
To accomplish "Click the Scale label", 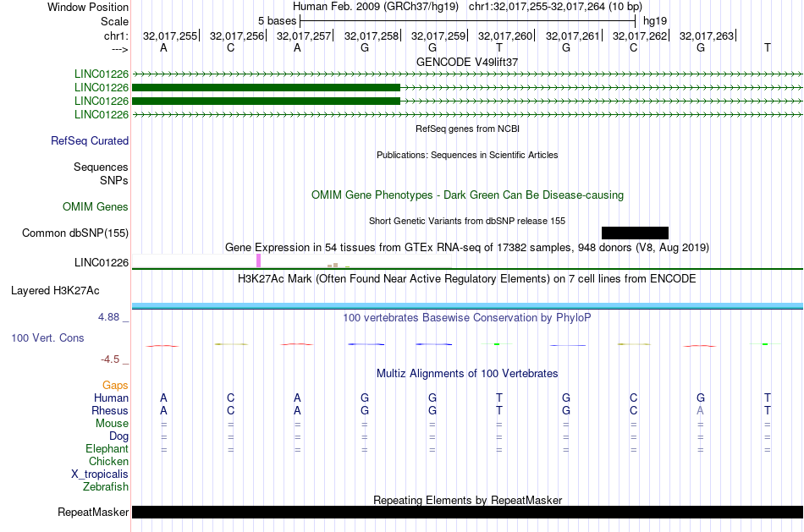I will 114,21.
